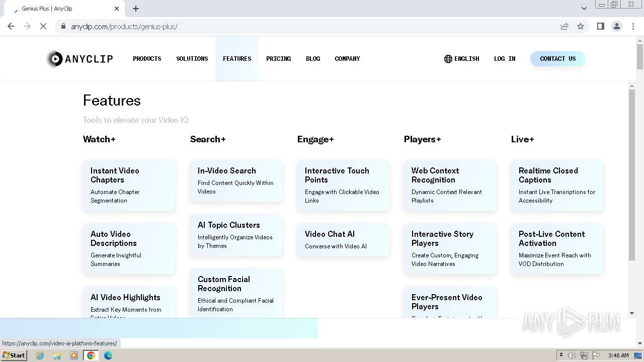Open Interactive Touch Points card
Image resolution: width=644 pixels, height=362 pixels.
(x=343, y=185)
